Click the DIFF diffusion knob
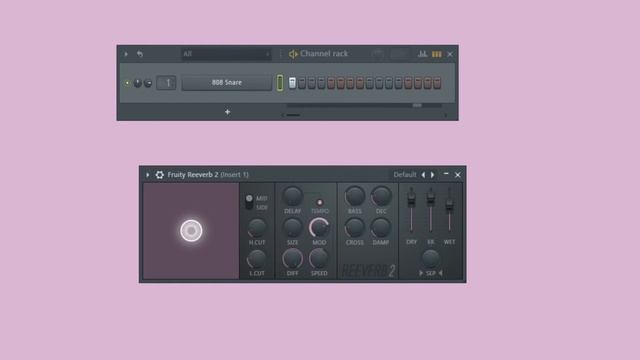640x360 pixels. coord(292,259)
